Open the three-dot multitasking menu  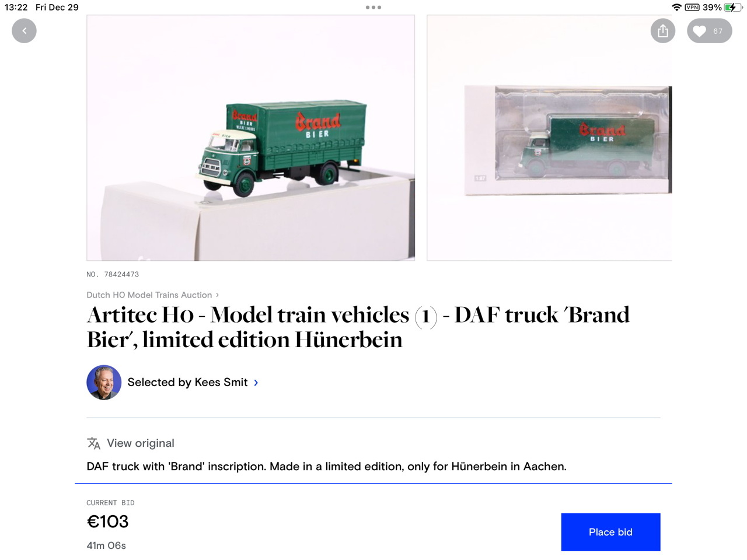click(x=373, y=8)
